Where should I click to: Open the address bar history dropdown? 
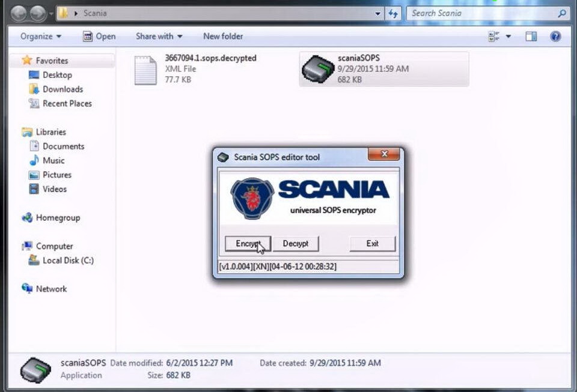[x=378, y=14]
